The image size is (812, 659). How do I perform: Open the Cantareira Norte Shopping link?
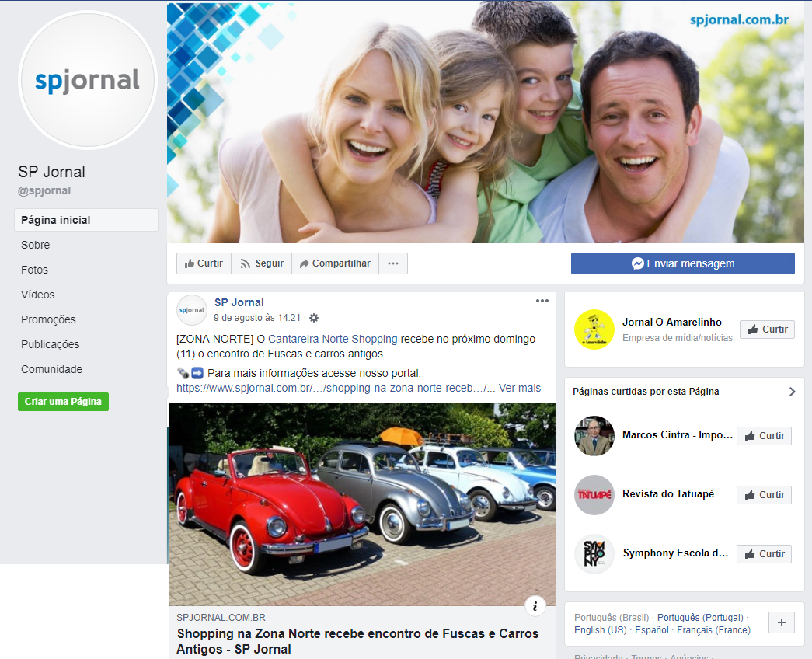(333, 339)
